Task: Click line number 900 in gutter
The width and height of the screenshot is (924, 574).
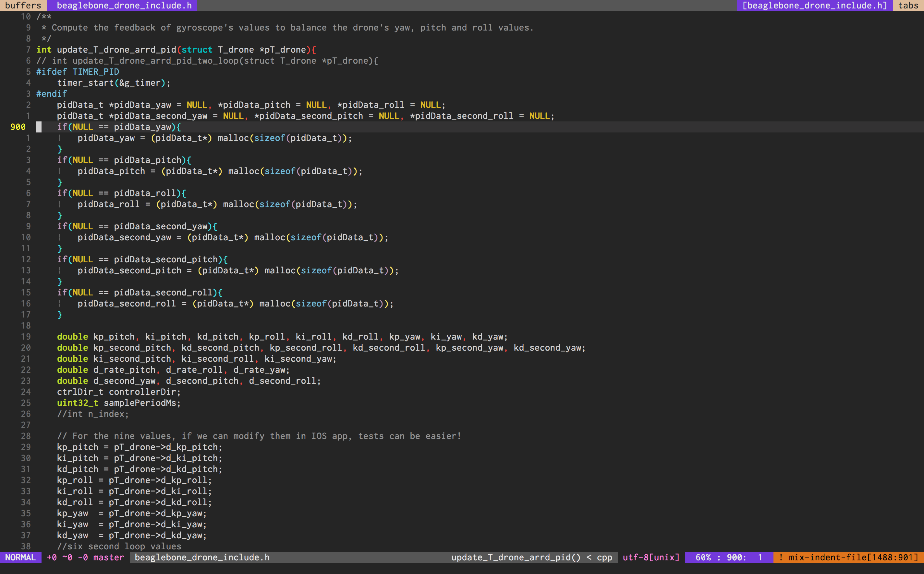Action: [18, 127]
